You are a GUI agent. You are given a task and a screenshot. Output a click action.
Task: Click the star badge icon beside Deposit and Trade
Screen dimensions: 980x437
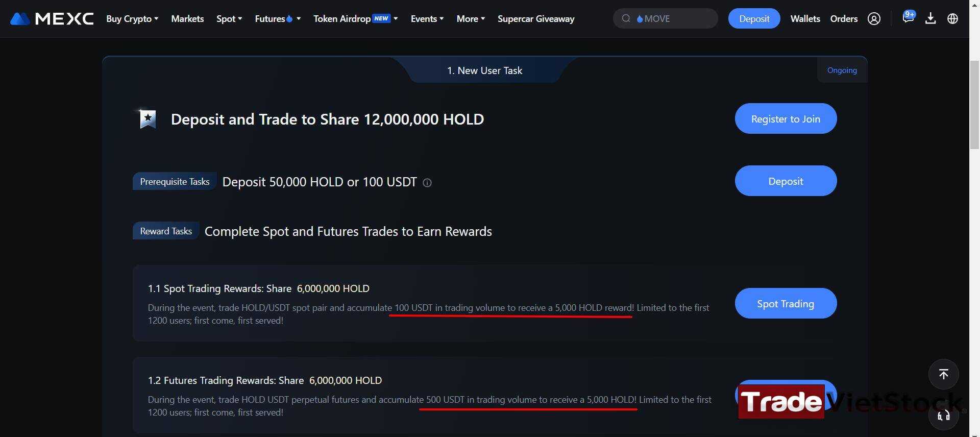(148, 119)
